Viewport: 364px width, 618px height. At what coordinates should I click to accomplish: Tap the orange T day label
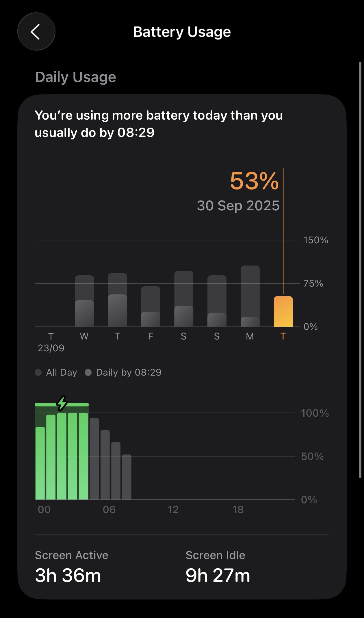tap(283, 336)
